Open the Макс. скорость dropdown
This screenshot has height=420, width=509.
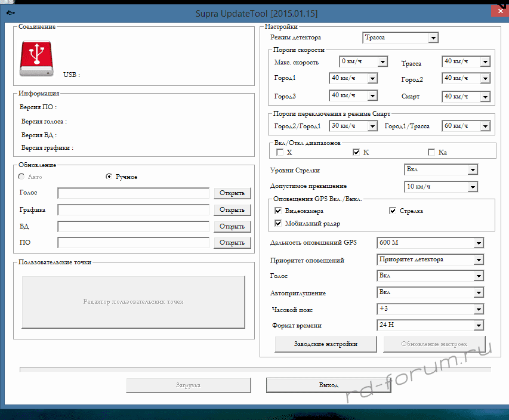point(363,61)
